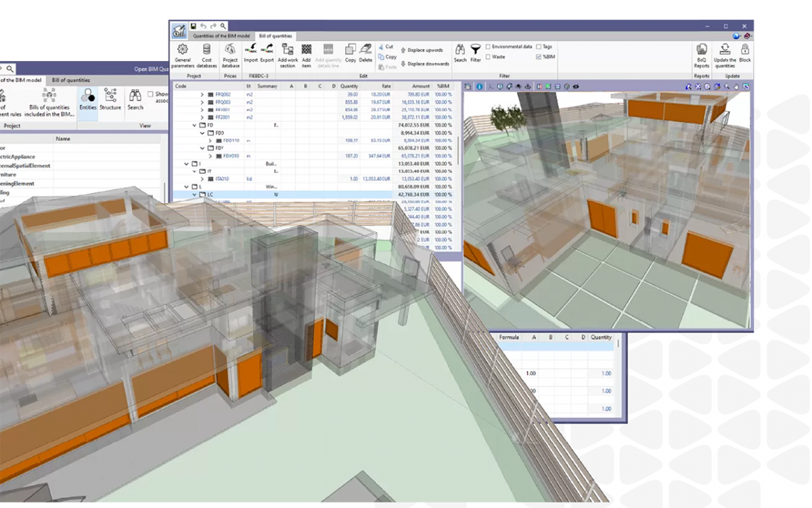Select the Bill of quantities tab in the front window

tap(275, 35)
